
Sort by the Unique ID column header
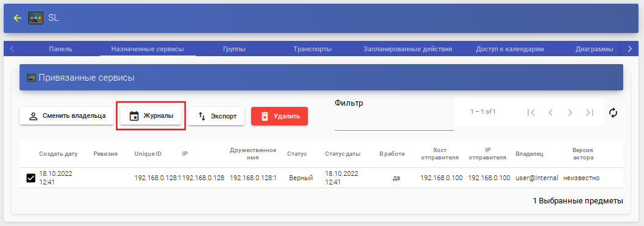[x=148, y=154]
